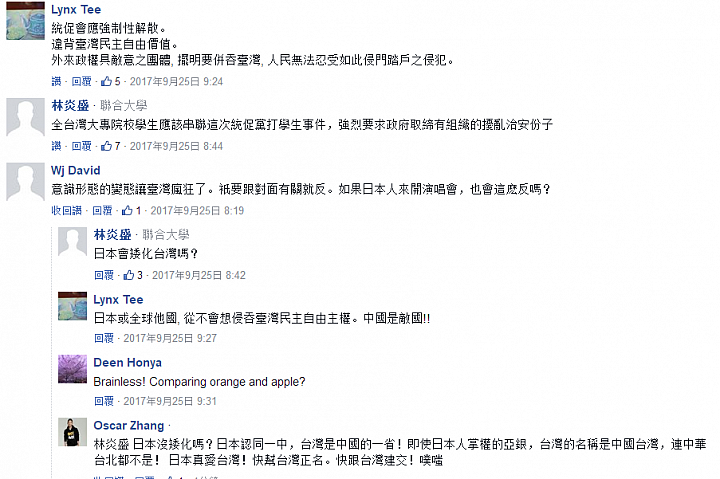The height and width of the screenshot is (479, 720).
Task: Reply to Lynx Tee's 9:27 nested comment
Action: pyautogui.click(x=104, y=338)
